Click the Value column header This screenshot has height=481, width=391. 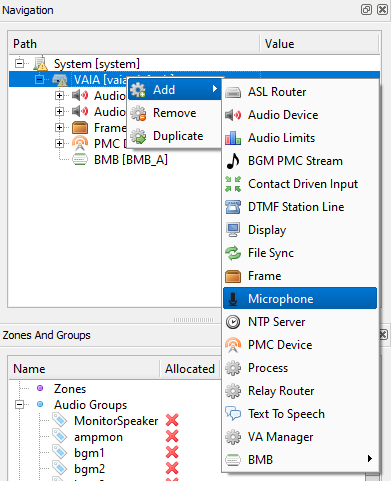click(319, 44)
